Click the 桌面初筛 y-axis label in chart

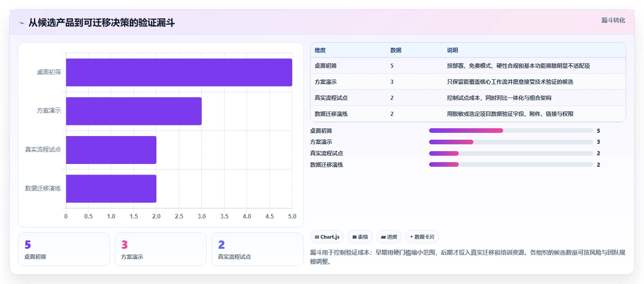tap(49, 72)
